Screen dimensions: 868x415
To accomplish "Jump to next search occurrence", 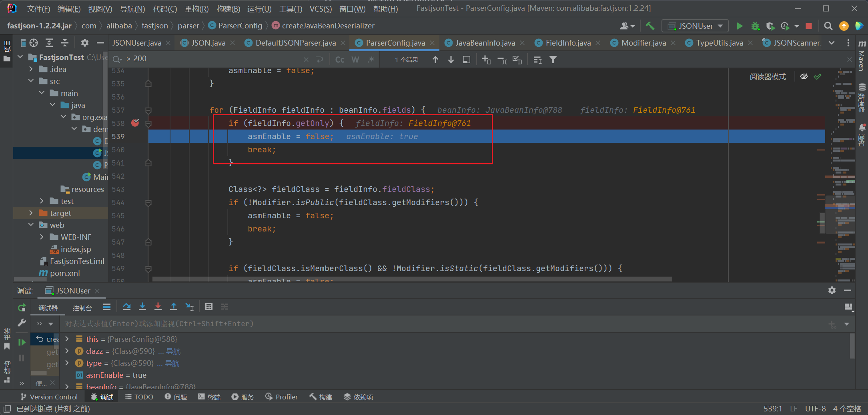I will (451, 60).
